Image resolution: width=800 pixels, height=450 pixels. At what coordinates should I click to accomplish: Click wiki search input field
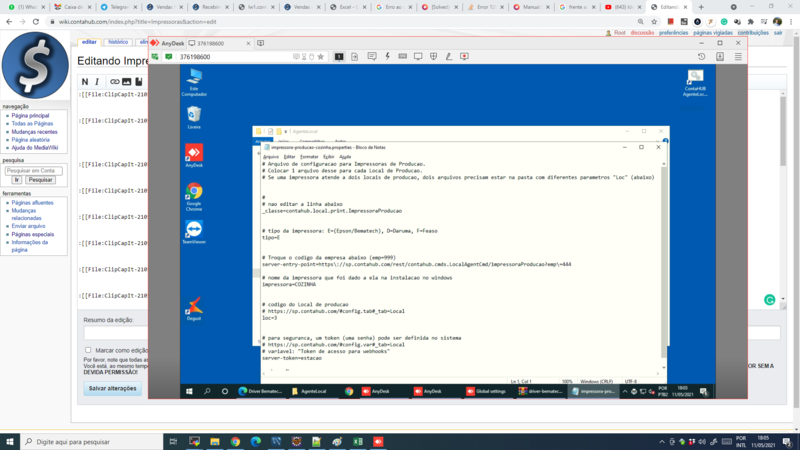[34, 171]
